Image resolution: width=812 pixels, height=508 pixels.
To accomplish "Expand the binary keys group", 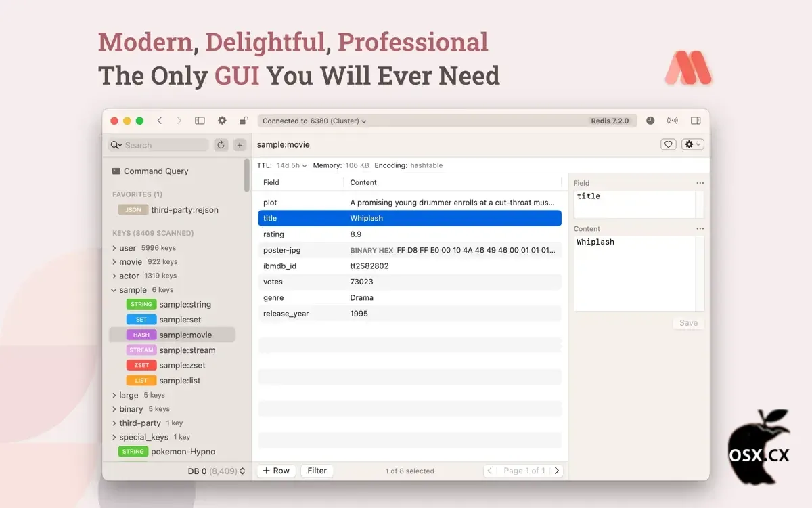I will coord(114,409).
